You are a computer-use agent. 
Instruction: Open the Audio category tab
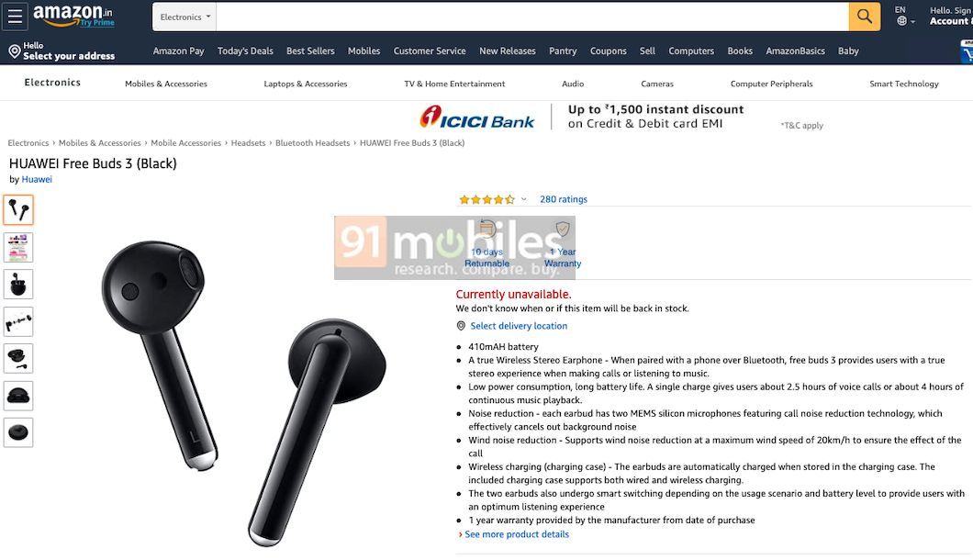coord(573,84)
